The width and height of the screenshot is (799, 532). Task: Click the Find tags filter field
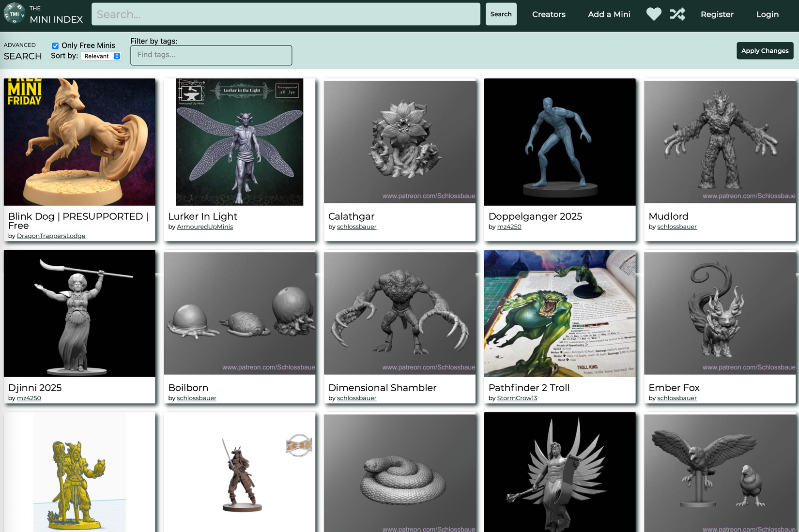[211, 55]
